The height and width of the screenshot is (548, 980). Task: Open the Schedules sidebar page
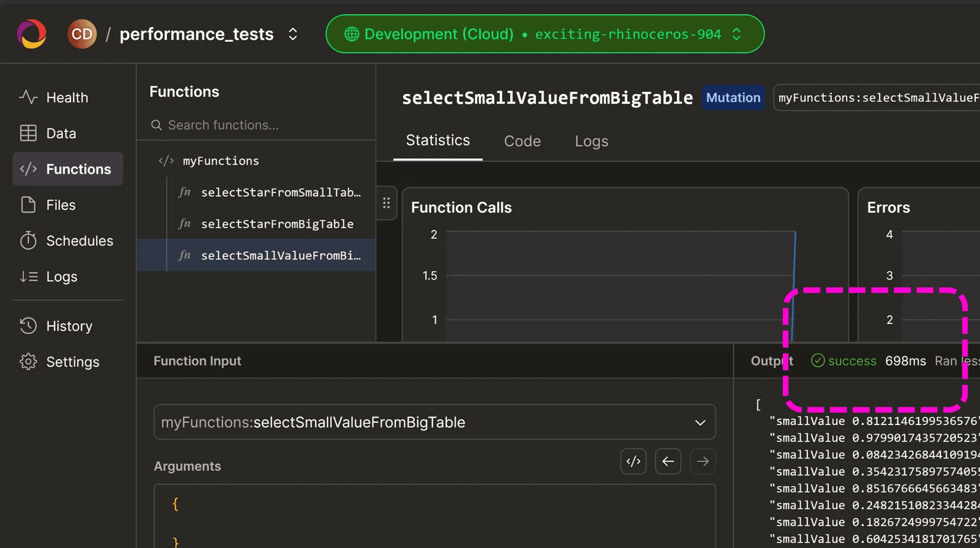(79, 241)
